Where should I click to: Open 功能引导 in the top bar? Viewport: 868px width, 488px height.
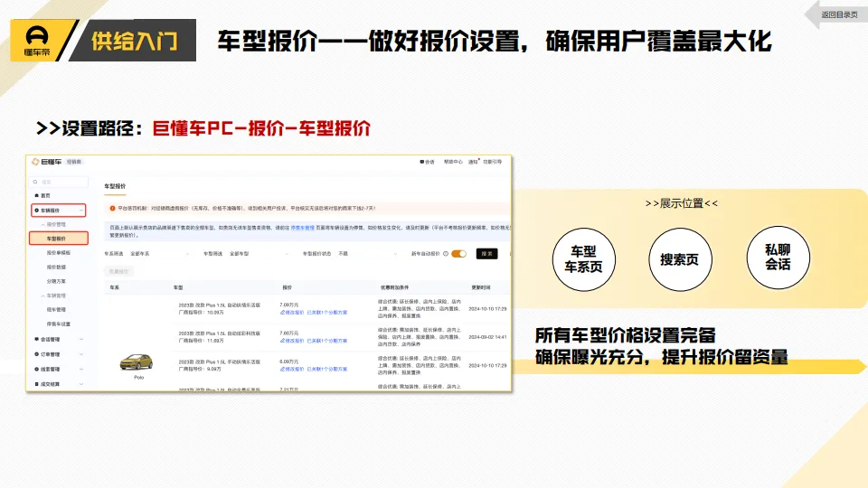click(x=492, y=162)
